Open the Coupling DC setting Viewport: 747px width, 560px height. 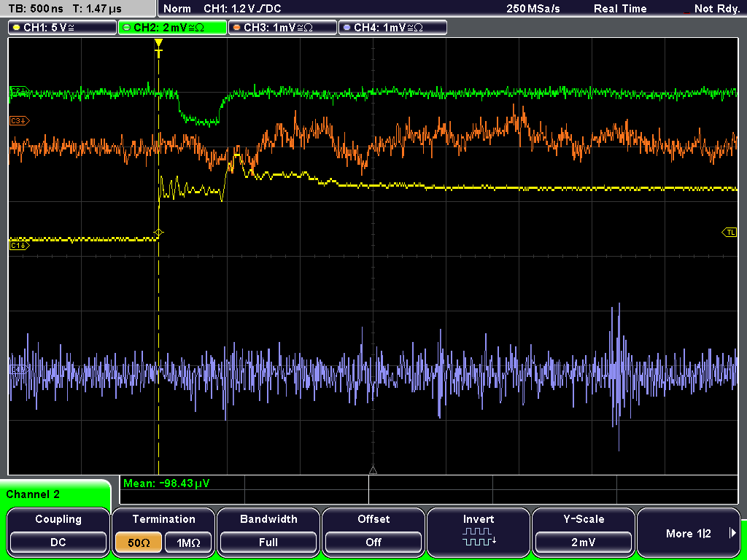(x=58, y=532)
